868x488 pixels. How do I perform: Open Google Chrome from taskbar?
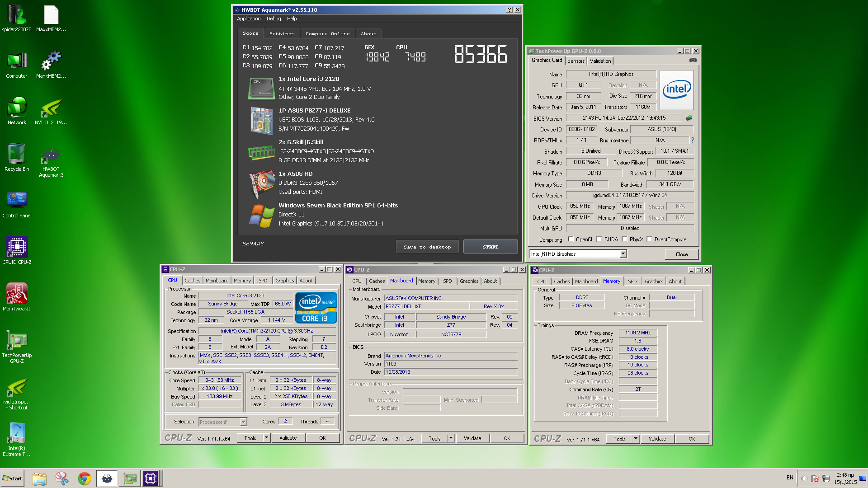84,479
